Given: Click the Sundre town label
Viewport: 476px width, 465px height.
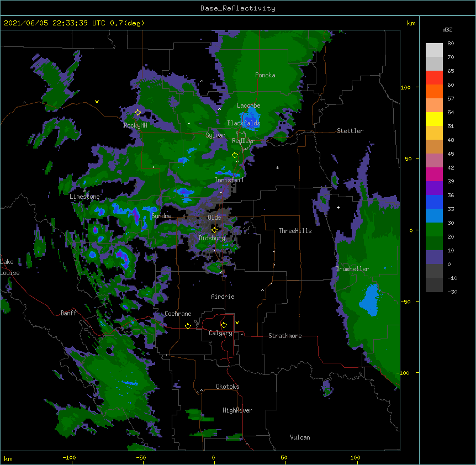Looking at the screenshot, I should click(161, 216).
